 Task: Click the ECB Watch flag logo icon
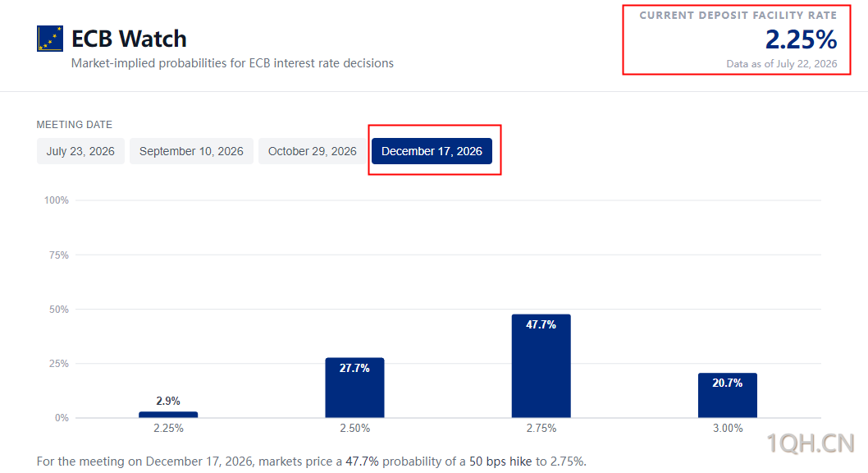pos(50,39)
